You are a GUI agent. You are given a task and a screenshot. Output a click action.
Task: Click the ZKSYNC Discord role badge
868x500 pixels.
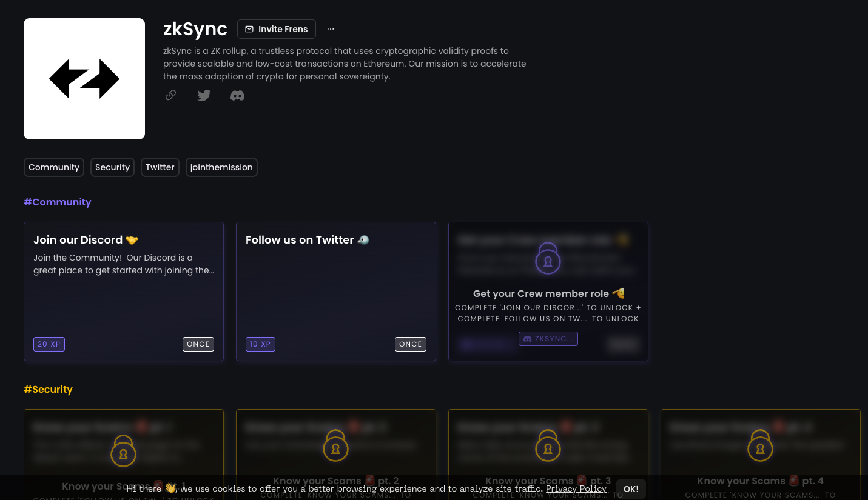(x=548, y=339)
